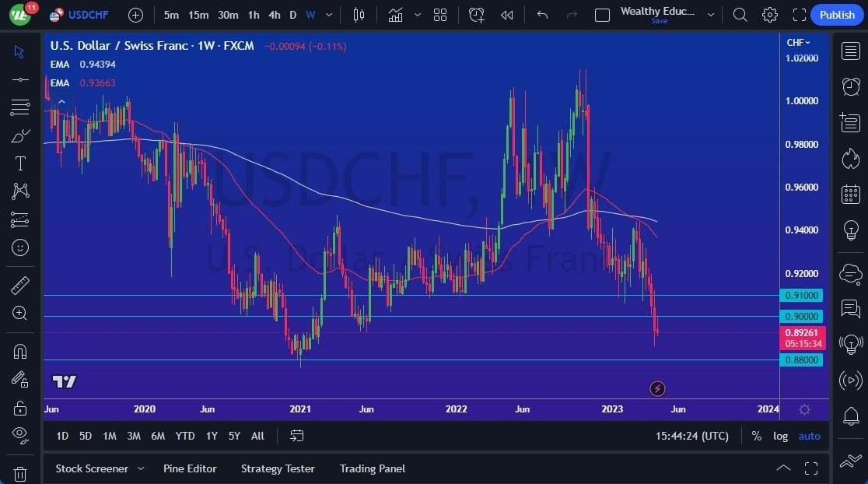Select the ruler measurement tool
The image size is (868, 484).
pyautogui.click(x=19, y=285)
